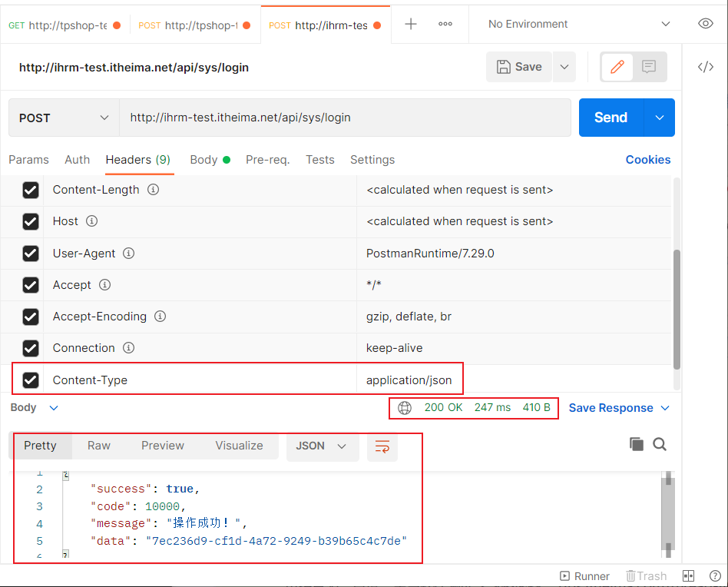Open the JSON response format dropdown
Image resolution: width=728 pixels, height=587 pixels.
322,446
